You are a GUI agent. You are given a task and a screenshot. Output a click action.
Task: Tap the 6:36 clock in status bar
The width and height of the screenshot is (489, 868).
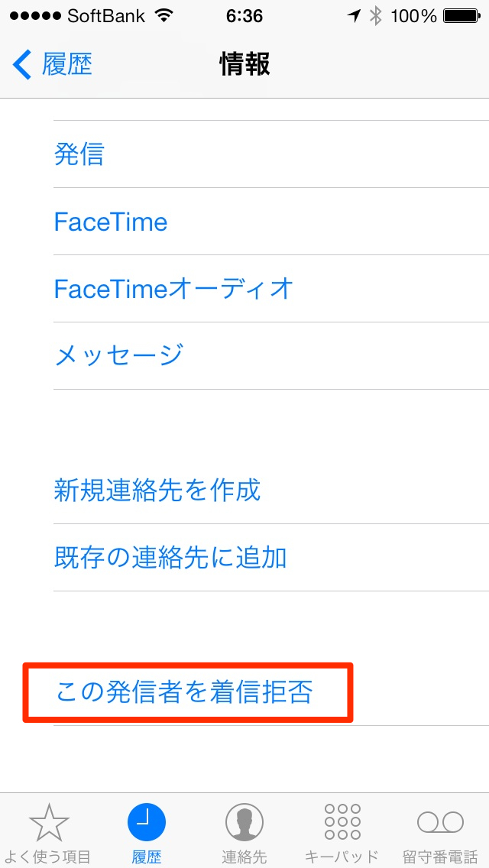(244, 16)
